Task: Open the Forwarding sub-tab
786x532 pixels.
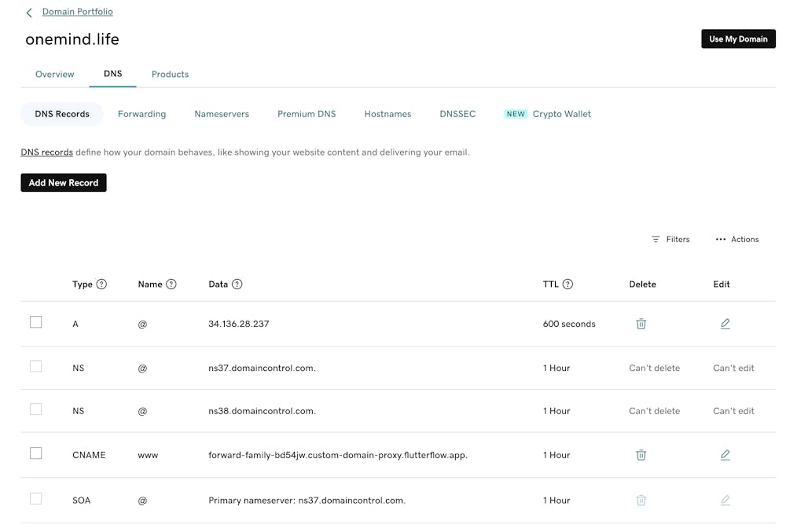Action: coord(141,114)
